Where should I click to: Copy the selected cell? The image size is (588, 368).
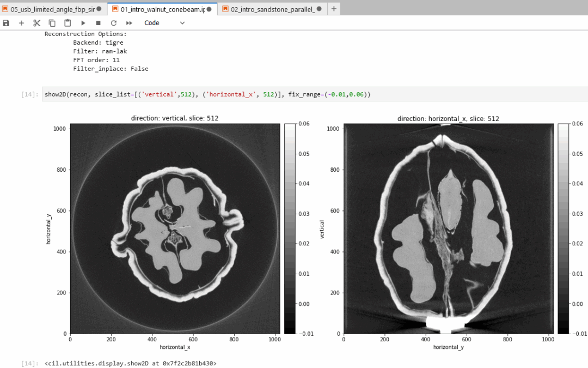[x=52, y=23]
